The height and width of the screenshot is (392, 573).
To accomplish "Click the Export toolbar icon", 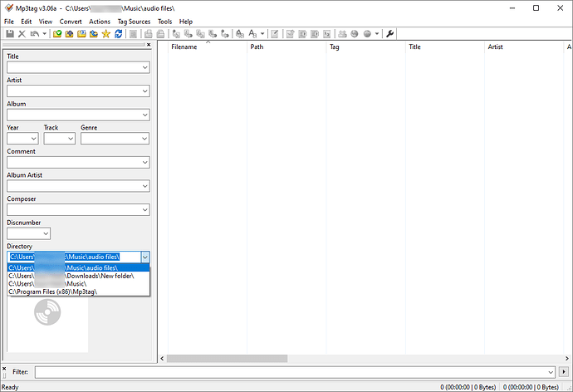I will 290,34.
